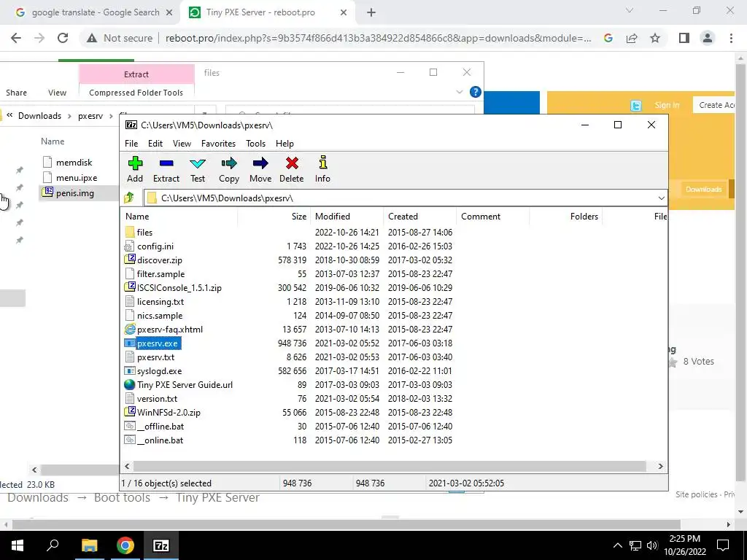
Task: Sort by the Size column header
Action: (274, 216)
